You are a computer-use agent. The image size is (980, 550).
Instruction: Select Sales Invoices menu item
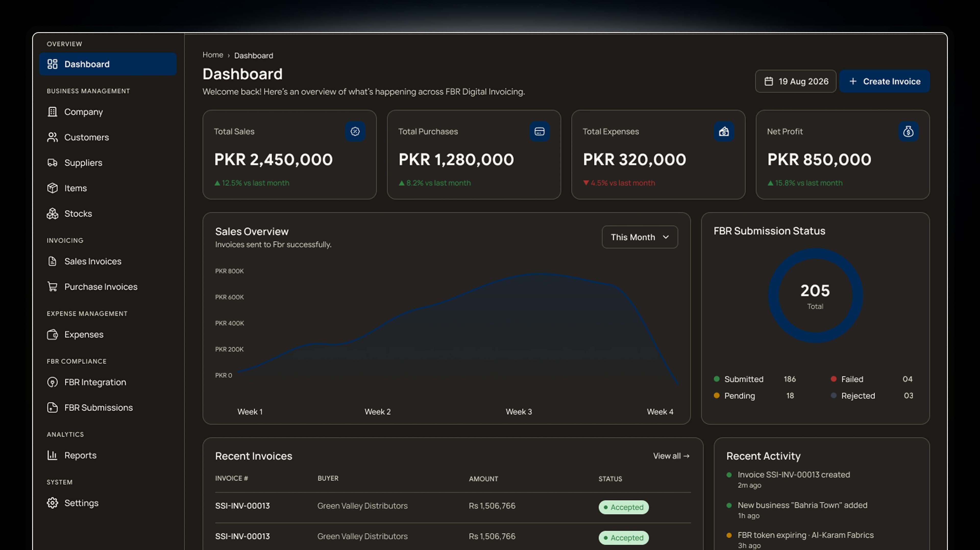click(x=108, y=261)
